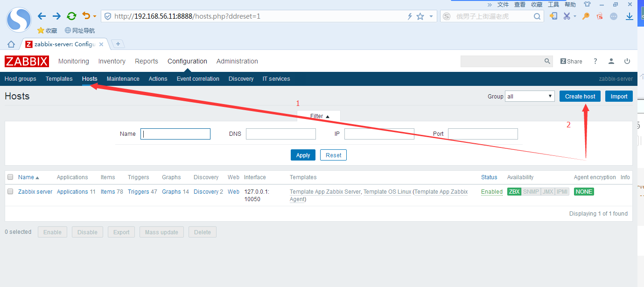Open the Maintenance submenu tab
The image size is (644, 287).
click(x=123, y=79)
